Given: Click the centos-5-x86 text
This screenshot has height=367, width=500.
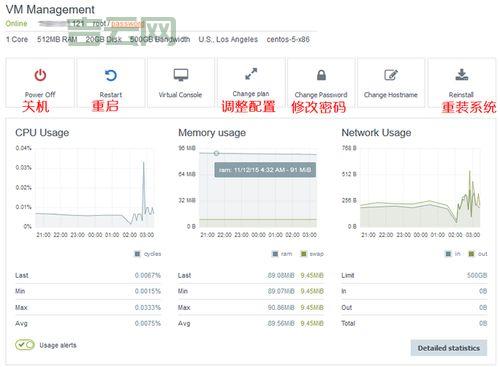Looking at the screenshot, I should point(288,39).
